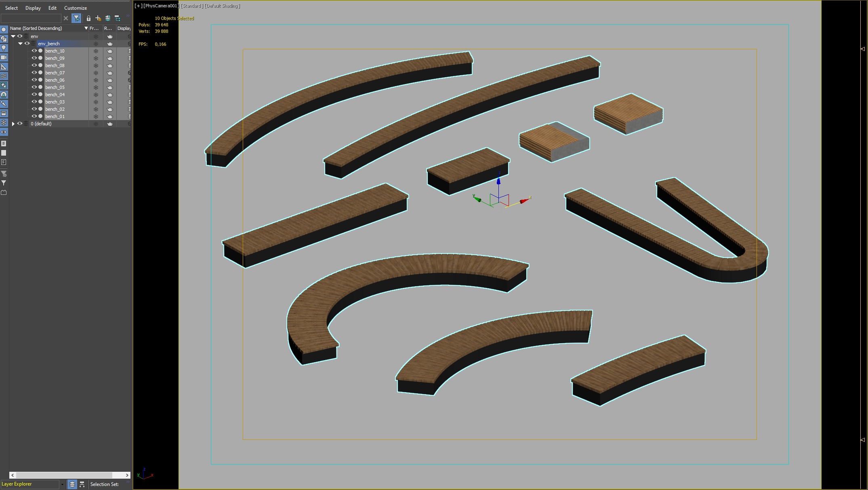The height and width of the screenshot is (490, 868).
Task: Toggle renderable teapot on bench_05
Action: [109, 87]
